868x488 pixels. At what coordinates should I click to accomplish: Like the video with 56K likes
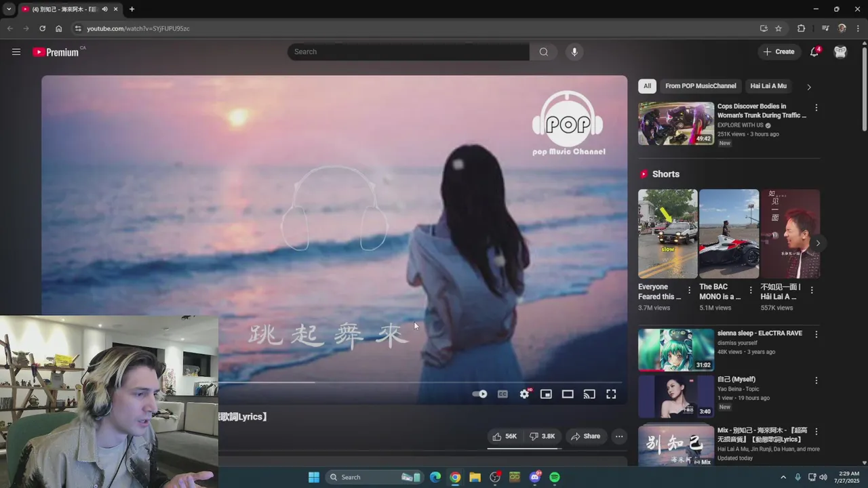[x=505, y=436]
